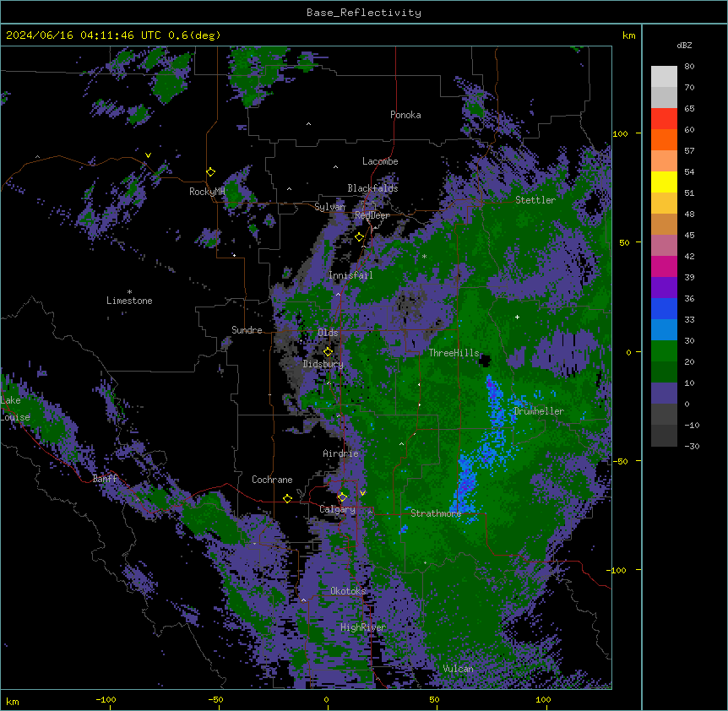Click the km label at top right

(628, 35)
